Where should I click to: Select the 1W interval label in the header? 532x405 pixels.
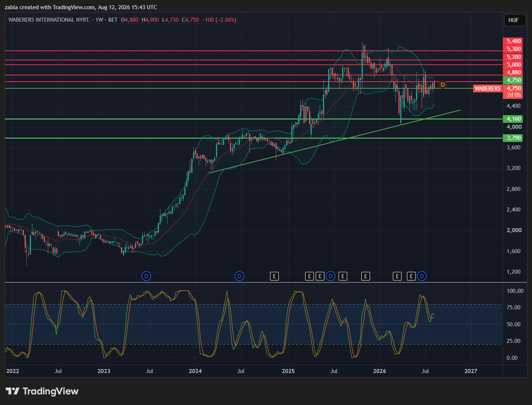99,20
